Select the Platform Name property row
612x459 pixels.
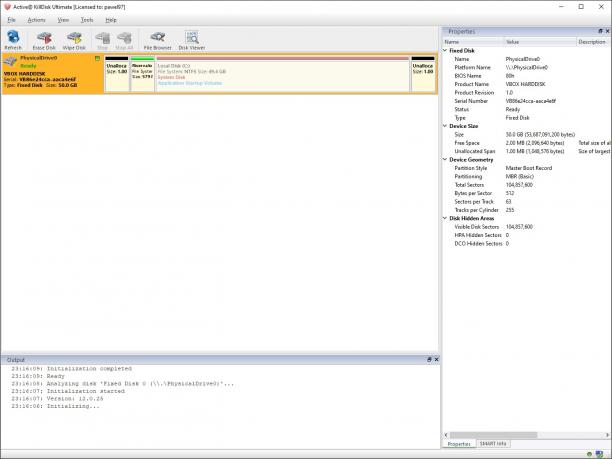(527, 68)
